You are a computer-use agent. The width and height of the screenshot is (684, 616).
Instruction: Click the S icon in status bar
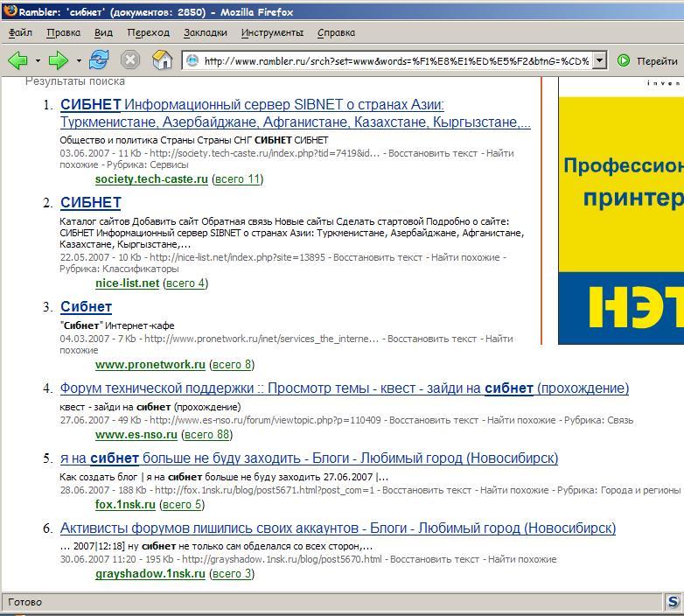click(674, 603)
